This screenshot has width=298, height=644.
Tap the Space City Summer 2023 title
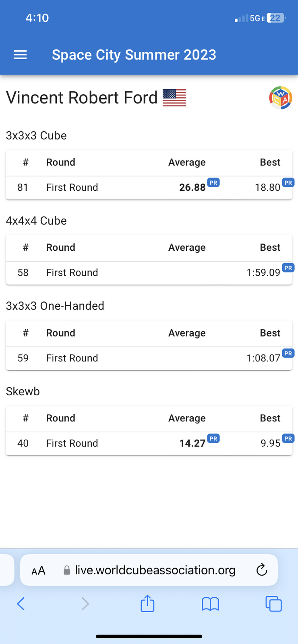(x=134, y=55)
